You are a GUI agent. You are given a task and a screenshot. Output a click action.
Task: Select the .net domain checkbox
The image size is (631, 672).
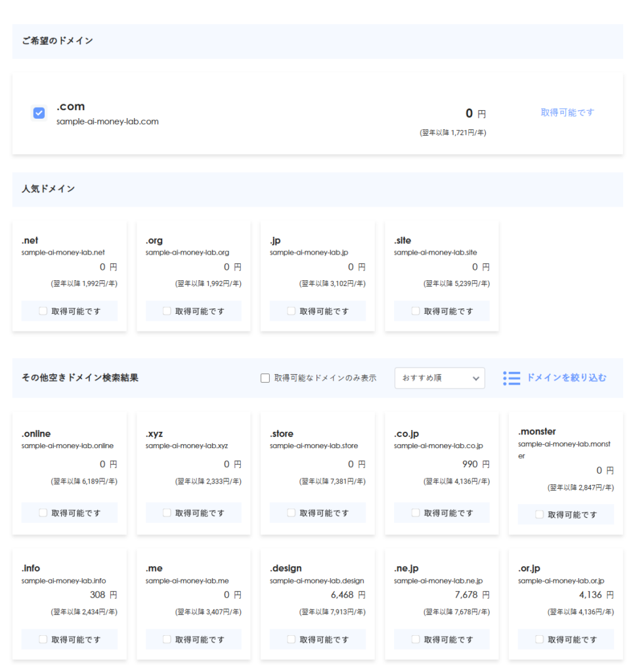(43, 311)
